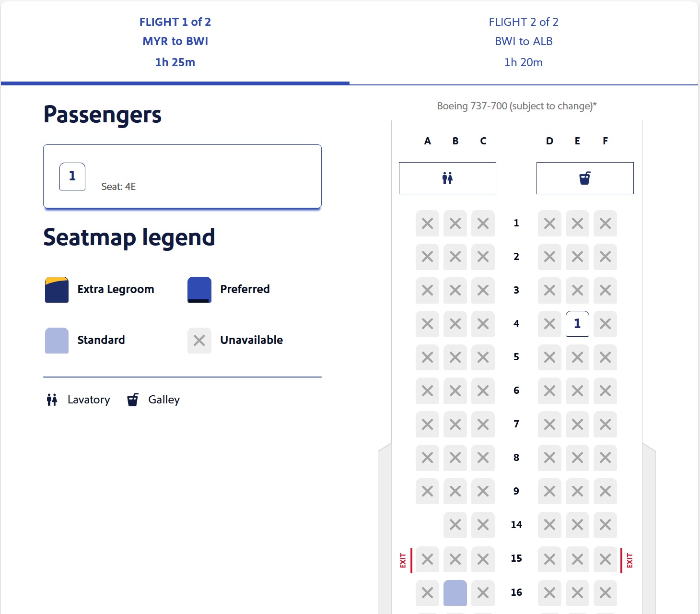Click the Standard seat legend swatch

pos(57,341)
